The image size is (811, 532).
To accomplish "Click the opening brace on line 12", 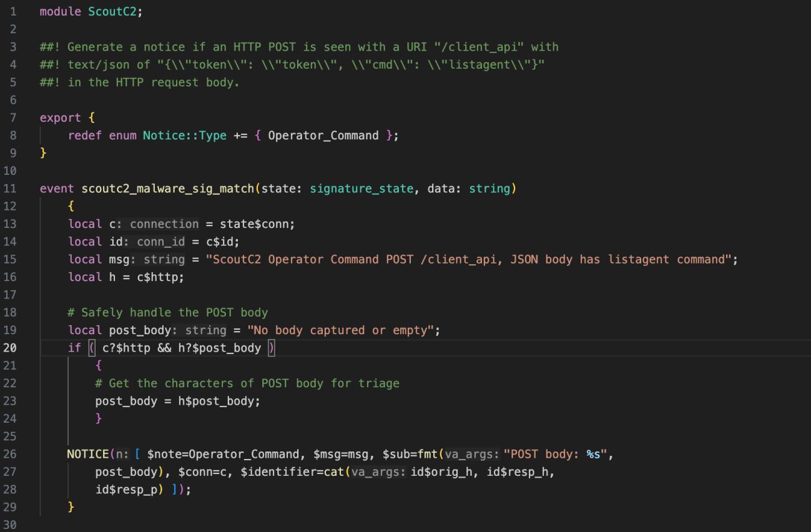I will coord(71,206).
